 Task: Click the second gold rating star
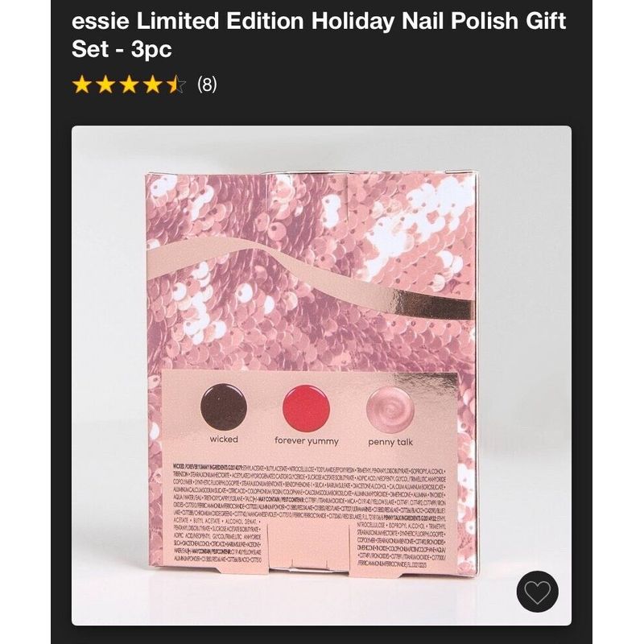click(105, 85)
